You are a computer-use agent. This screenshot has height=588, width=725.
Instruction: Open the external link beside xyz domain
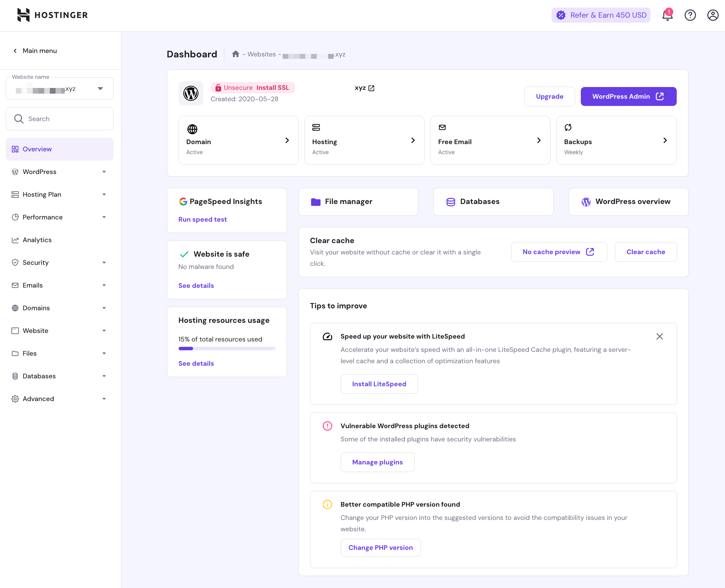pos(371,88)
